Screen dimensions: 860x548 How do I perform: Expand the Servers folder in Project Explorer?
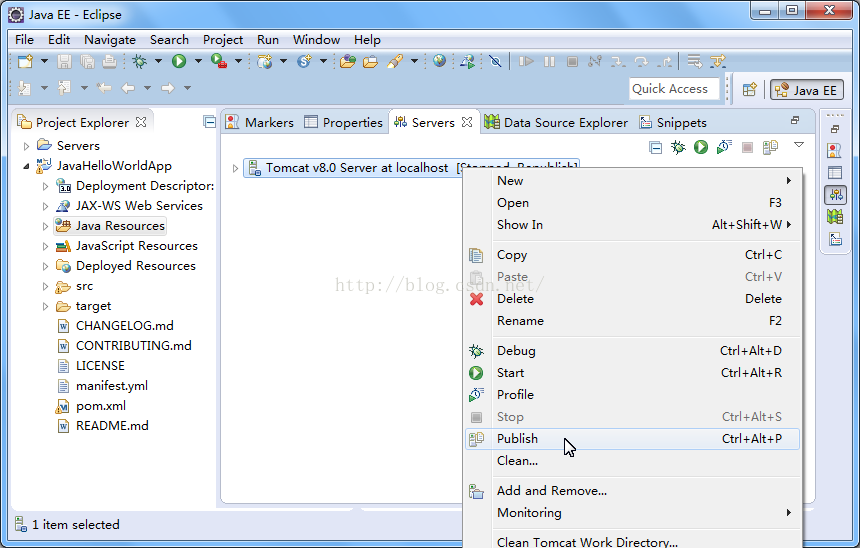[x=26, y=146]
